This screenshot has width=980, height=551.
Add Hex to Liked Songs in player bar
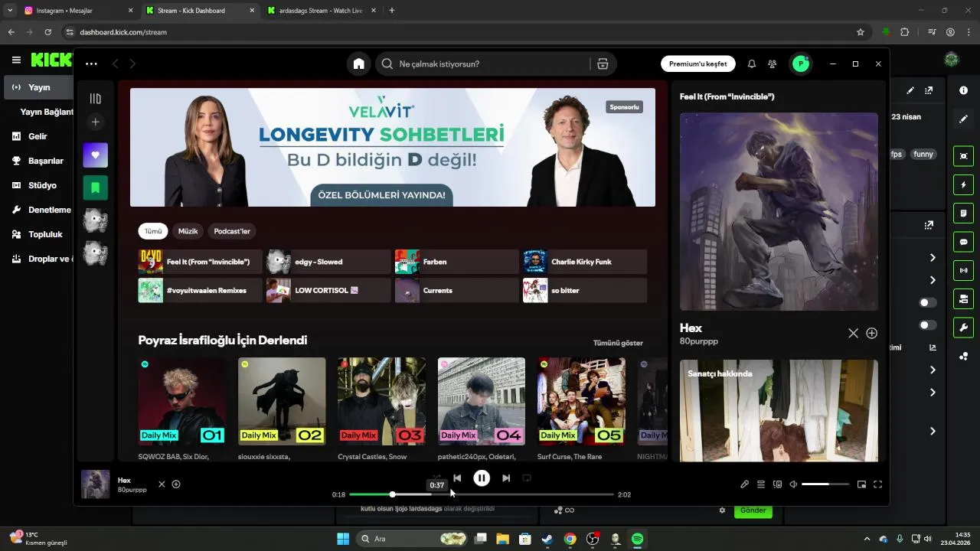pos(176,484)
